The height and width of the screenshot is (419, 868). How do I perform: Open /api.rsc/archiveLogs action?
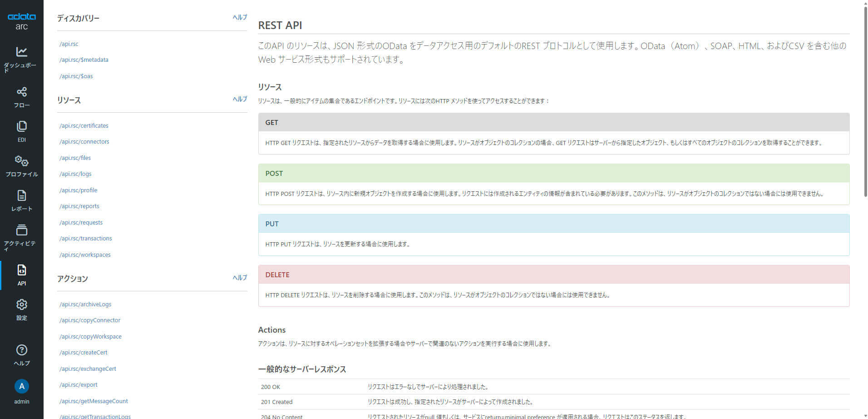click(x=85, y=304)
